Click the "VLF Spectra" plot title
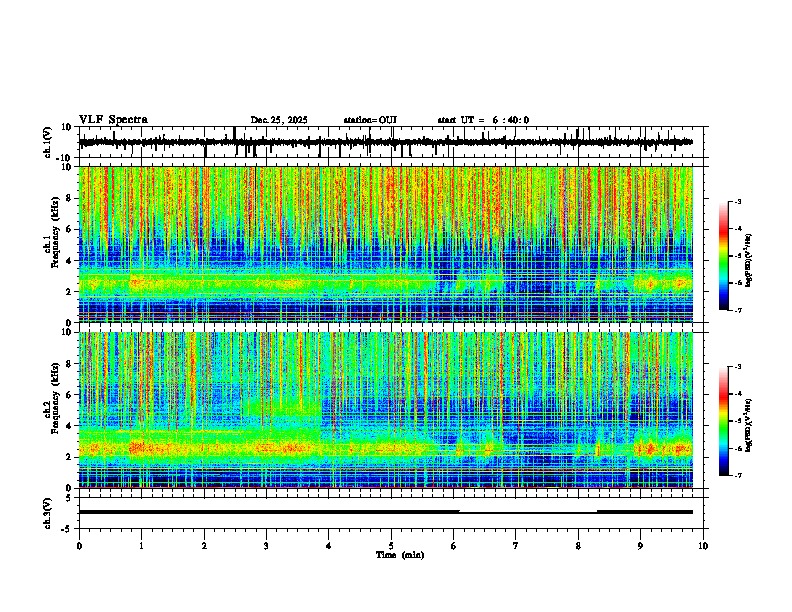792x612 pixels. 113,120
